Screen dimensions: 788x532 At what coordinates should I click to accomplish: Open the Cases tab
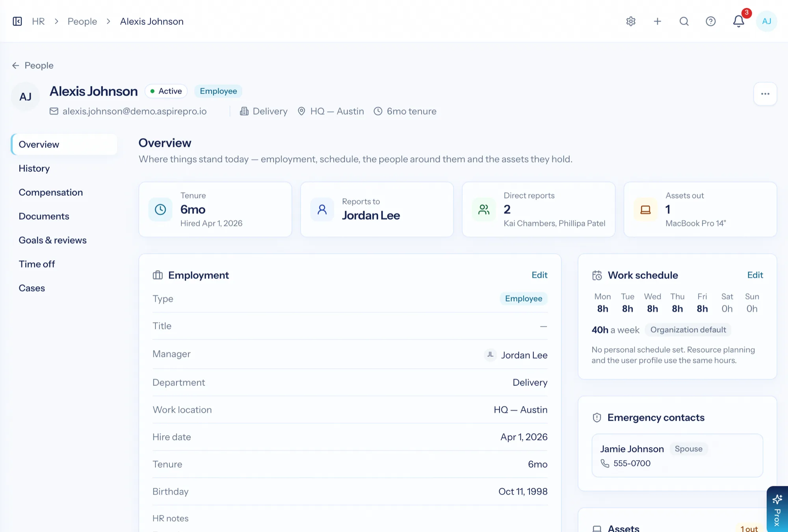(64, 288)
